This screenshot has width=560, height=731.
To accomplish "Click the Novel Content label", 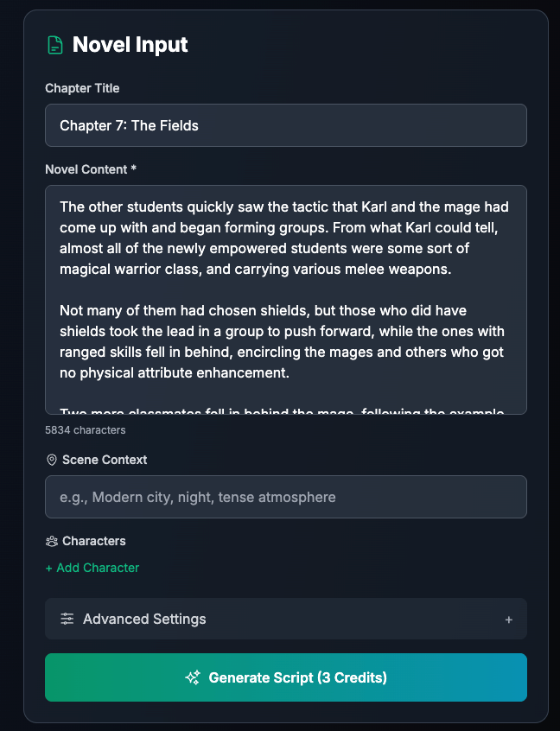I will point(91,169).
